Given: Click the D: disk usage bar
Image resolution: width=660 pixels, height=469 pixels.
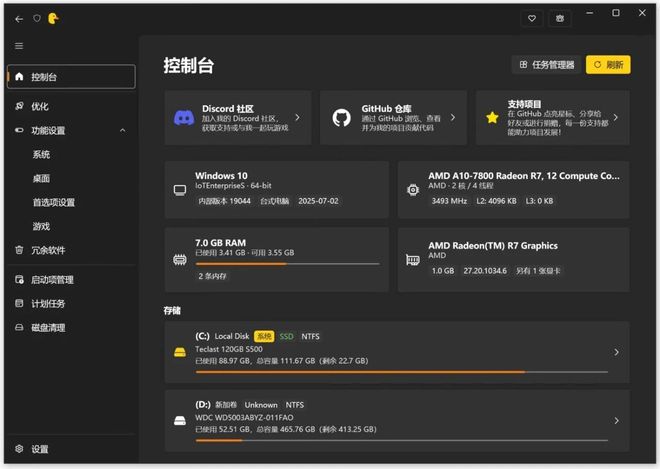Looking at the screenshot, I should [x=402, y=440].
